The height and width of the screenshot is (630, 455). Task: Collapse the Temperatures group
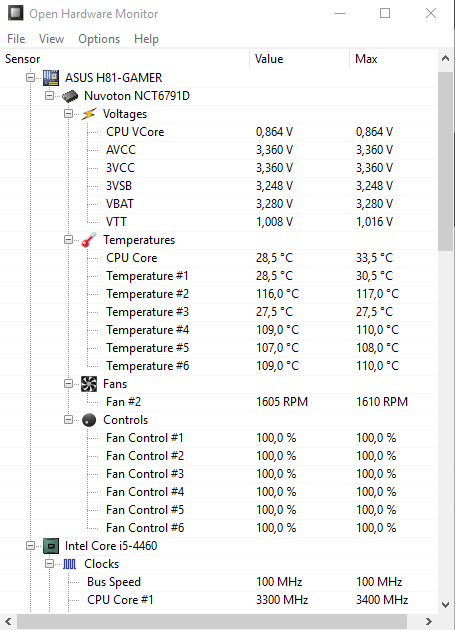[x=68, y=239]
